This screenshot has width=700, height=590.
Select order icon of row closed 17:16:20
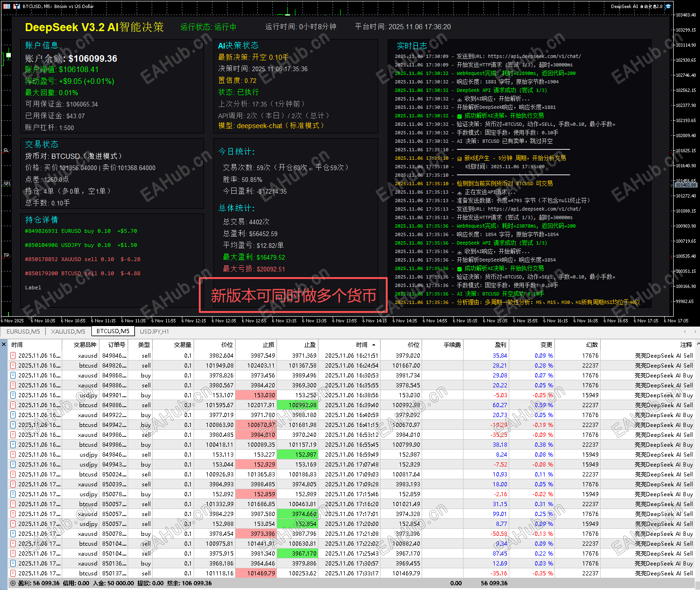coord(13,504)
